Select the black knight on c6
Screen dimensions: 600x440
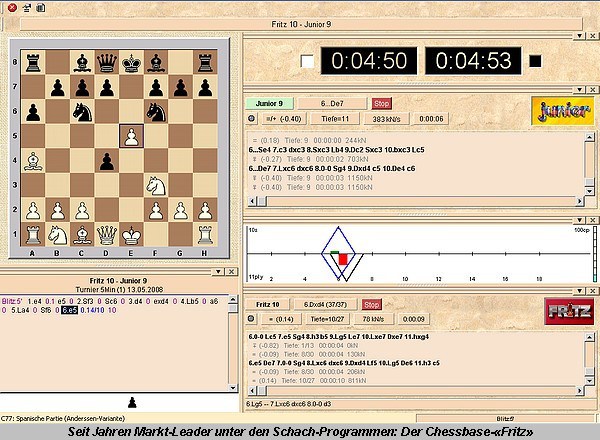(82, 111)
